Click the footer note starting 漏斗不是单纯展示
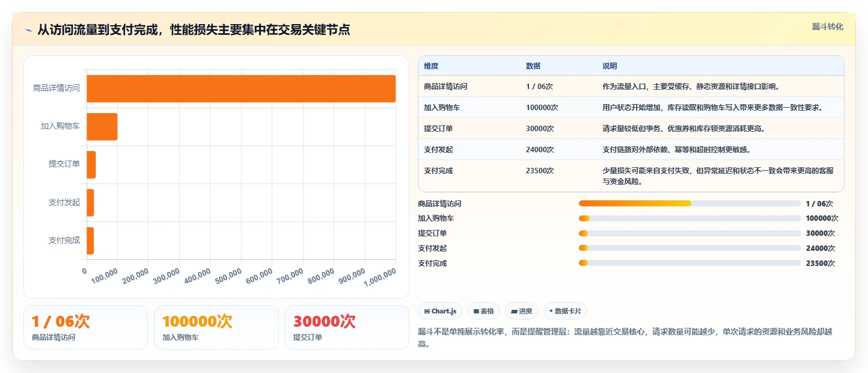Screen dimensions: 868x373 [626, 338]
